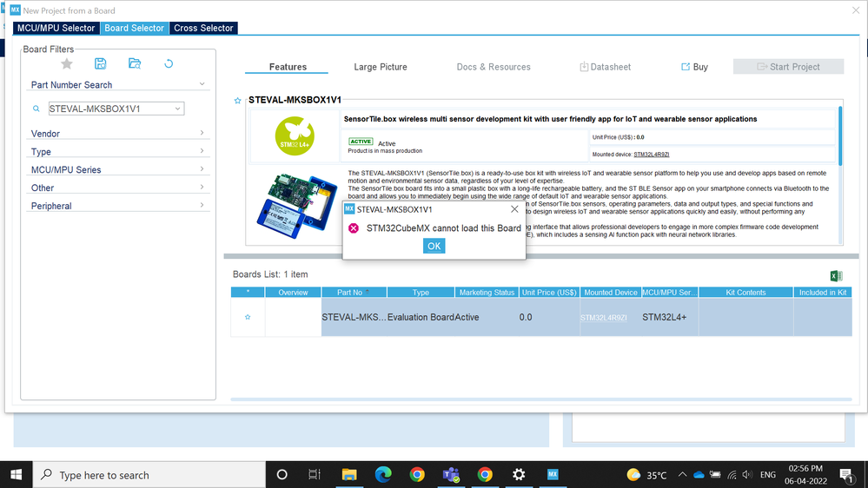Click the Cortana circle icon
This screenshot has height=488, width=868.
click(x=282, y=475)
